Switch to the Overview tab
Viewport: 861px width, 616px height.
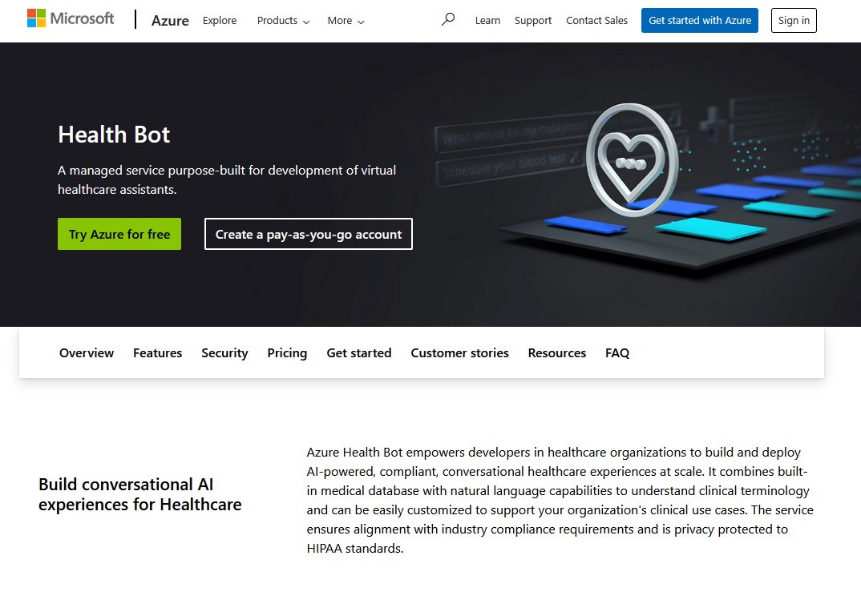point(87,353)
